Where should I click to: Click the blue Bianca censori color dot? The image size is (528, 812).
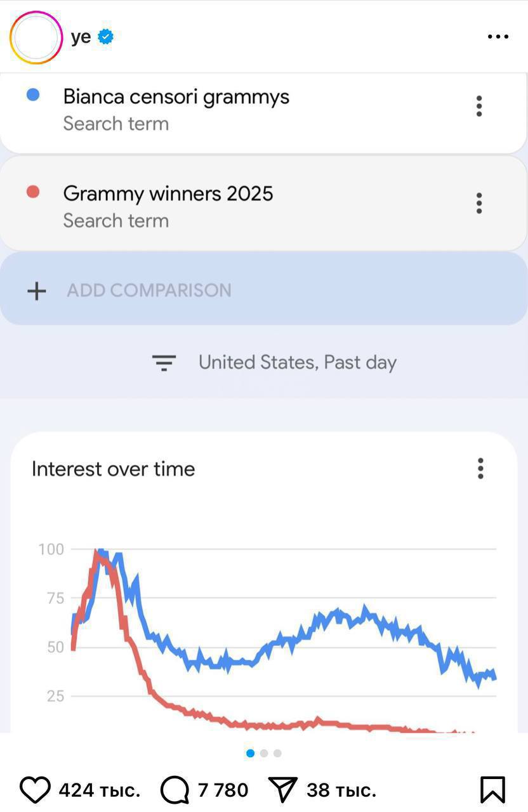[33, 95]
